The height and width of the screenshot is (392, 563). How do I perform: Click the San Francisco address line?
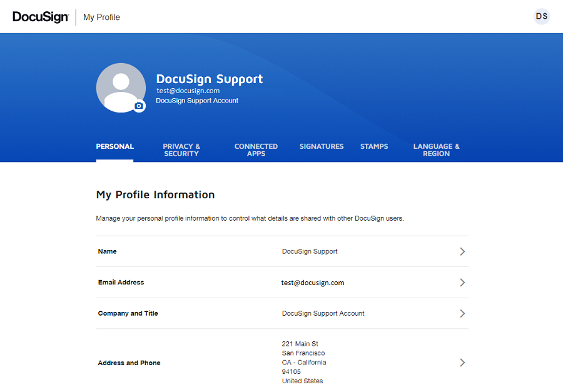click(303, 353)
